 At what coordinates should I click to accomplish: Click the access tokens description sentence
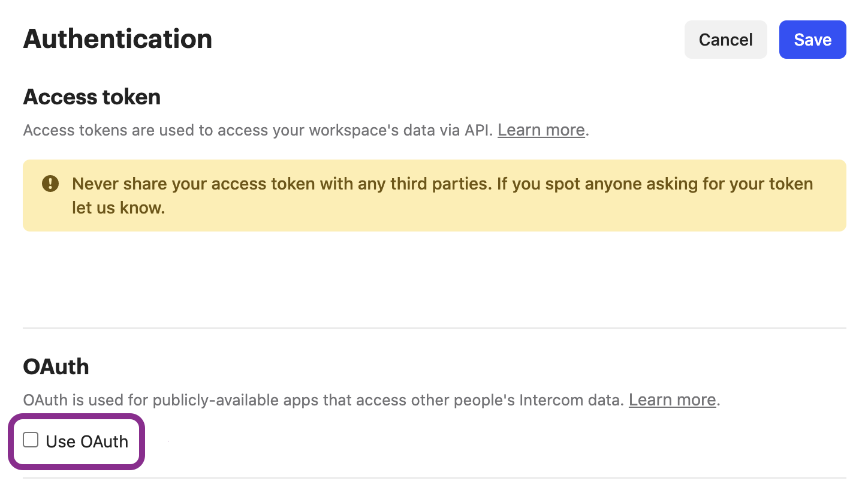click(x=306, y=130)
